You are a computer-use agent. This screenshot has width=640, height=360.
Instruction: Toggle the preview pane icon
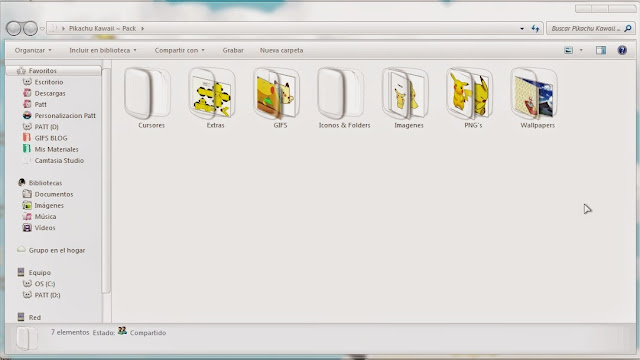(600, 50)
